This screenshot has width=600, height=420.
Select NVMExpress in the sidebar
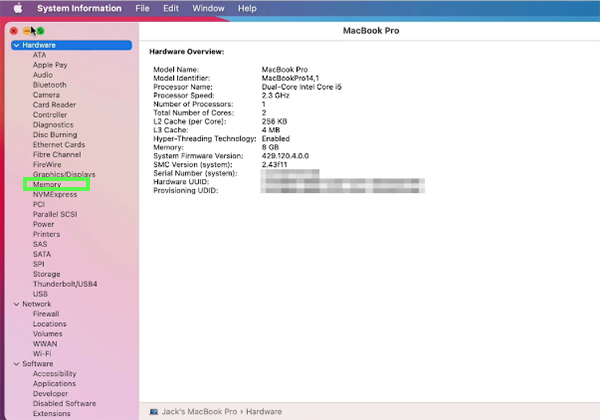point(55,194)
